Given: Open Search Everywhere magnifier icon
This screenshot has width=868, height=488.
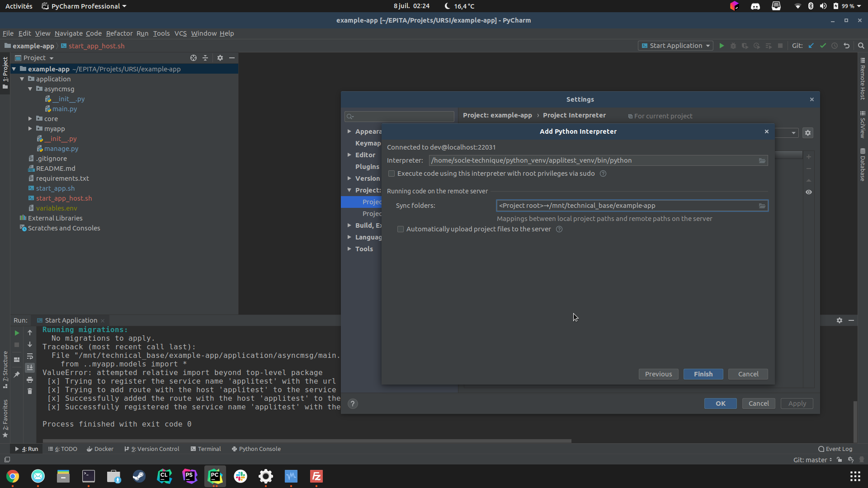Looking at the screenshot, I should point(861,46).
